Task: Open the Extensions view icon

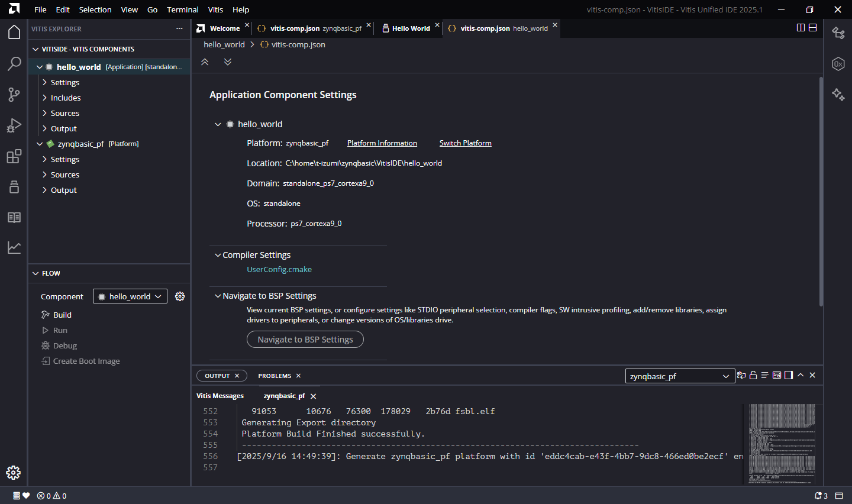Action: 14,156
